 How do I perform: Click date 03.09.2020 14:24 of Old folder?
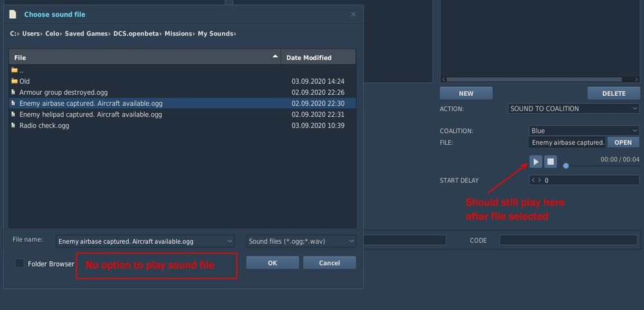[x=318, y=81]
